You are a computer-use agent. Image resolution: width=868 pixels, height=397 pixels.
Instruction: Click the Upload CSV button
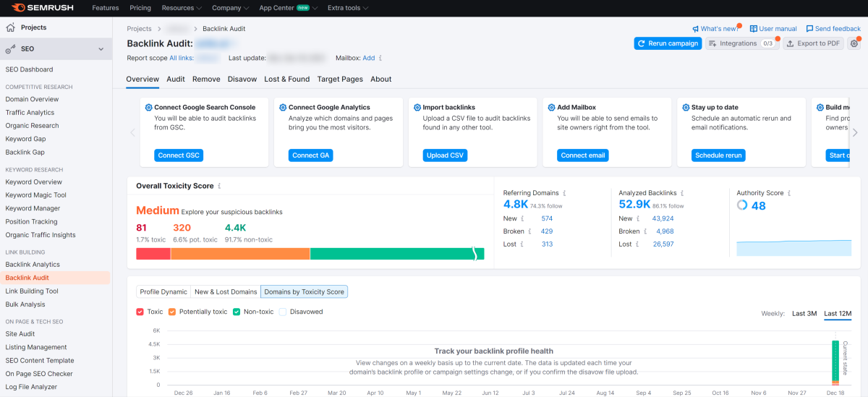tap(446, 155)
